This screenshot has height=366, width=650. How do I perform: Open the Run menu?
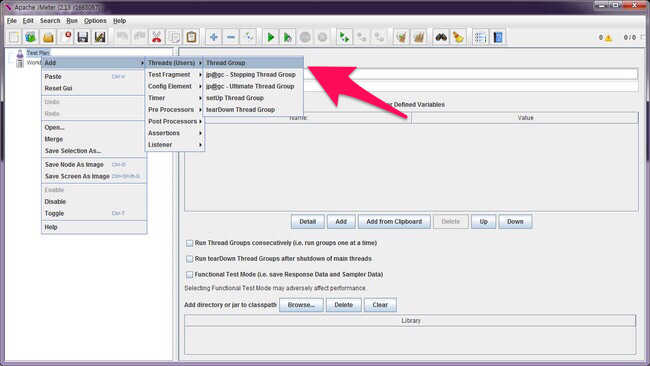pos(72,21)
